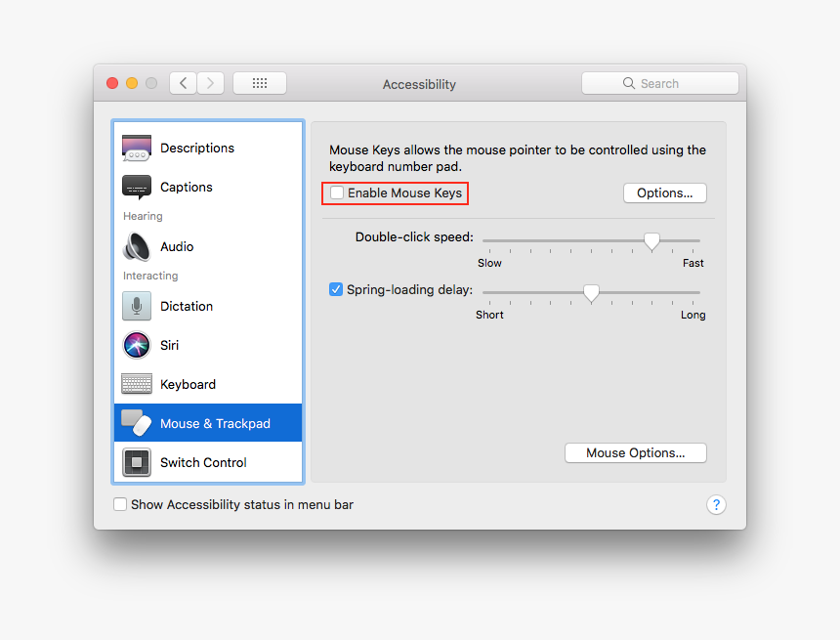Viewport: 840px width, 640px height.
Task: Click the 'Fast' slider label
Action: 693,263
